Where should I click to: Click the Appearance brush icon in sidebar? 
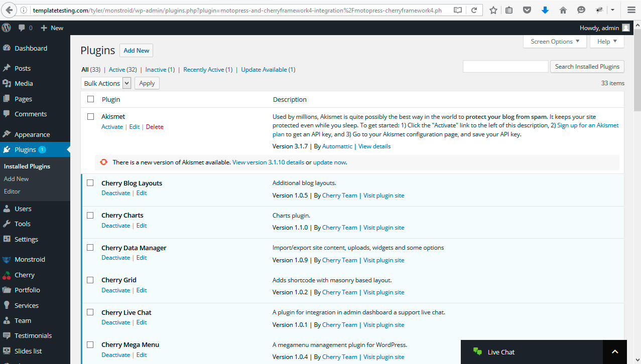coord(7,134)
